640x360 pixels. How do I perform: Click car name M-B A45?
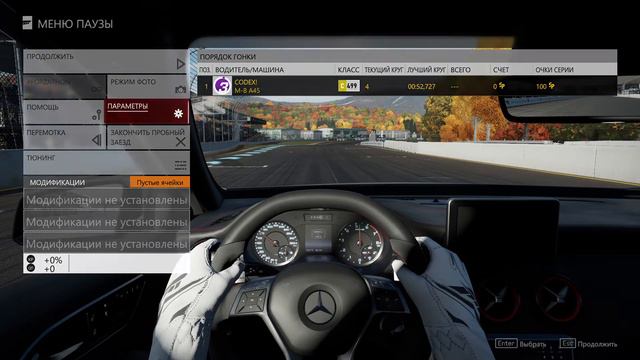tap(247, 90)
